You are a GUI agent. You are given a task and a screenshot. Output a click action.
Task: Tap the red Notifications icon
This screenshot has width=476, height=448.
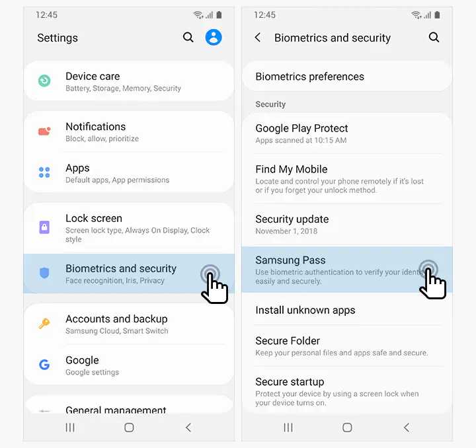coord(44,131)
